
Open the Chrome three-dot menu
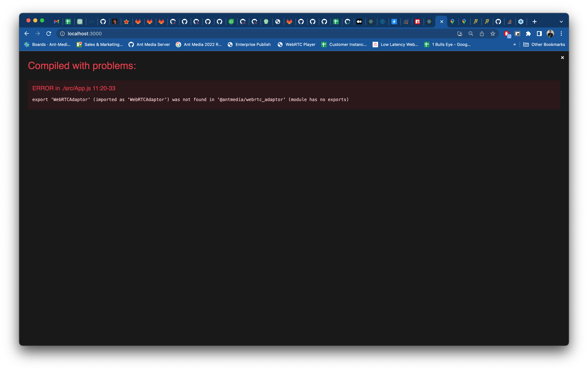[x=561, y=33]
